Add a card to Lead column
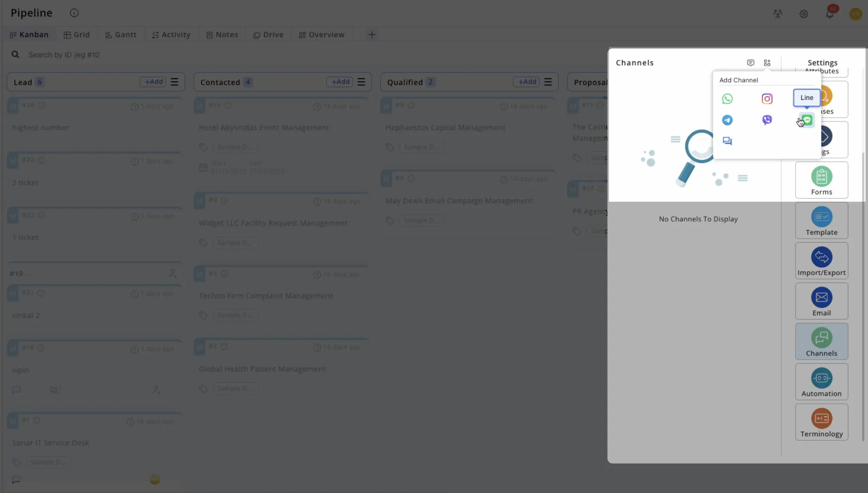 pos(153,82)
